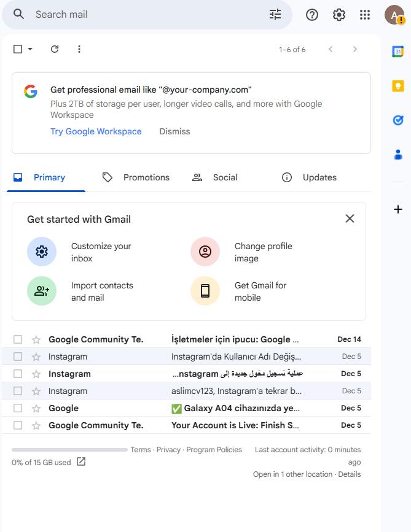Go to older messages arrow
Screen dimensions: 411x532
click(x=355, y=49)
